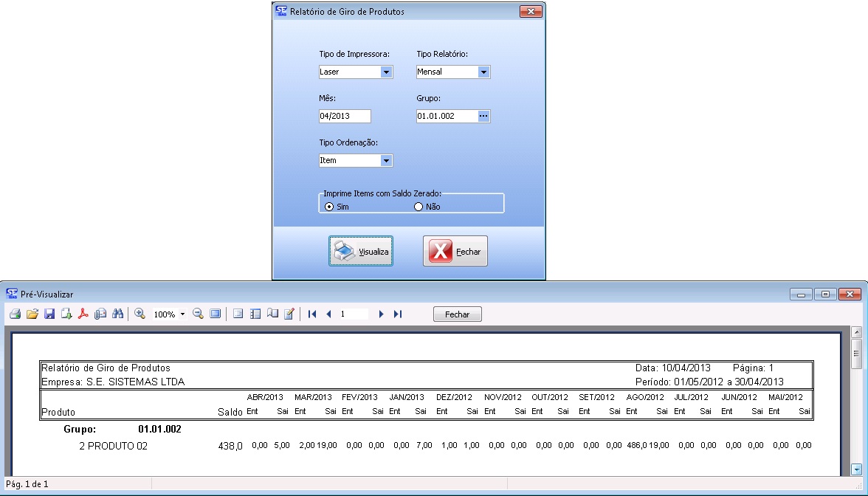868x496 pixels.
Task: Click the Visualiza button
Action: tap(361, 252)
